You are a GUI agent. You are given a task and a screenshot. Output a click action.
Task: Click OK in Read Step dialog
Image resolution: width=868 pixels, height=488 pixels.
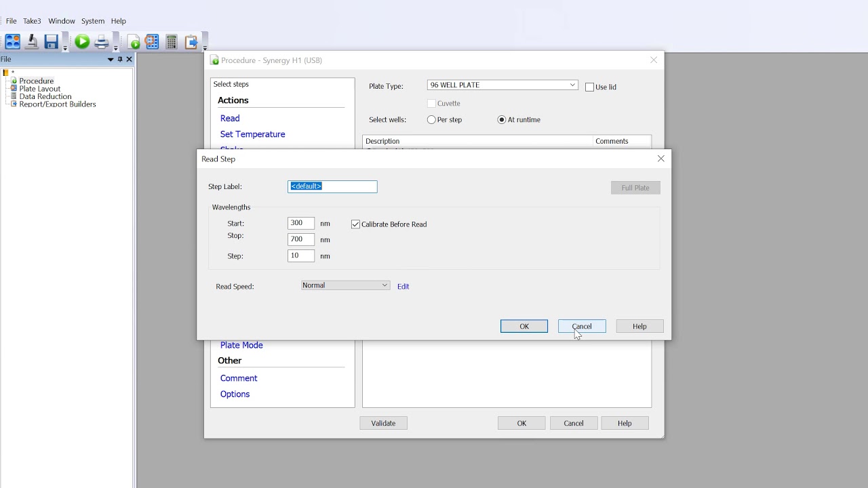click(524, 326)
